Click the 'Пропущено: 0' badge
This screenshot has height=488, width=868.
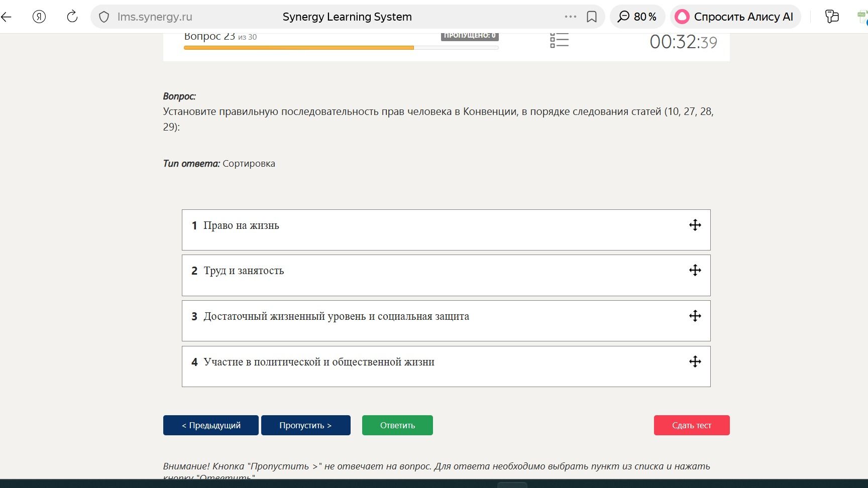(470, 36)
